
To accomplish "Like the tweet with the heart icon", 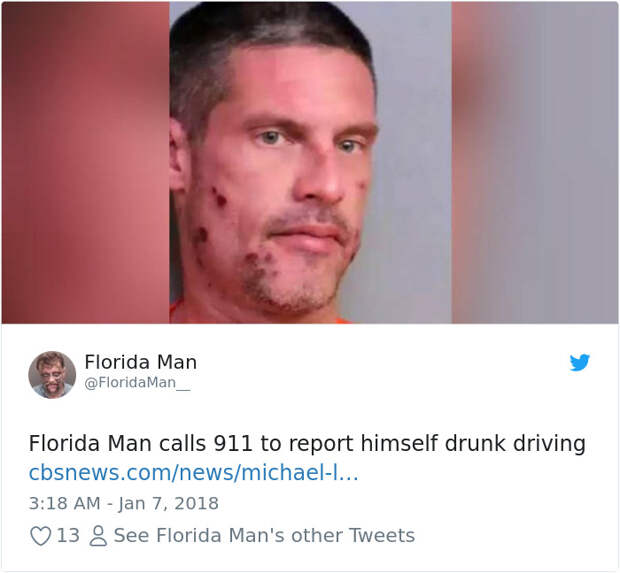I will (x=40, y=536).
